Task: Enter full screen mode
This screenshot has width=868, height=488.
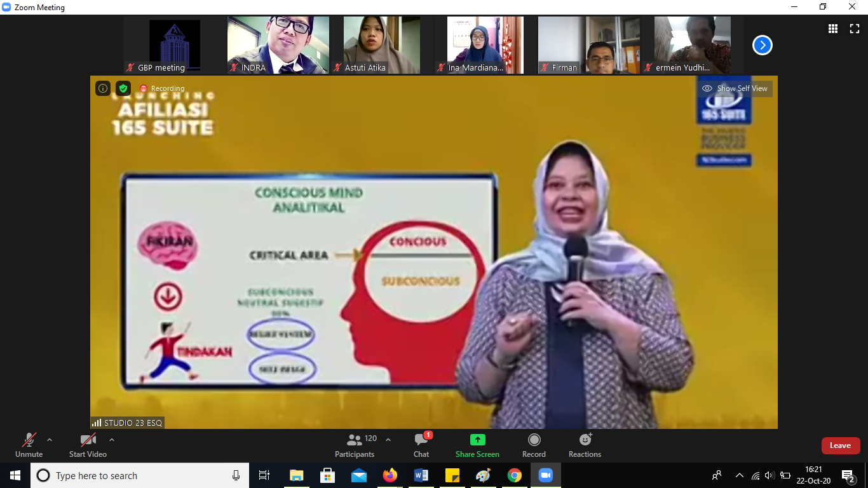Action: click(855, 29)
